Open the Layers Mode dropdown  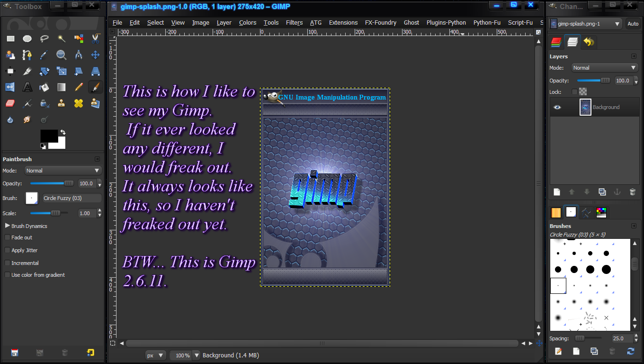click(x=605, y=68)
